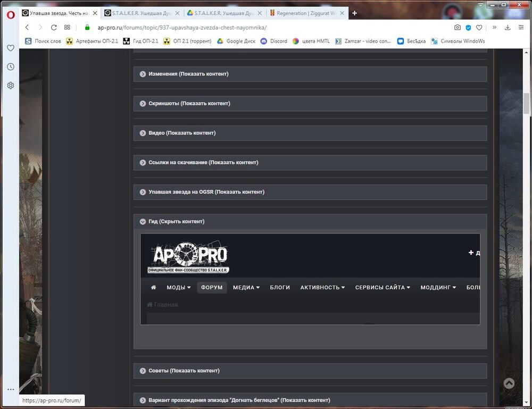Take a snapshot with the camera icon

pos(458,27)
